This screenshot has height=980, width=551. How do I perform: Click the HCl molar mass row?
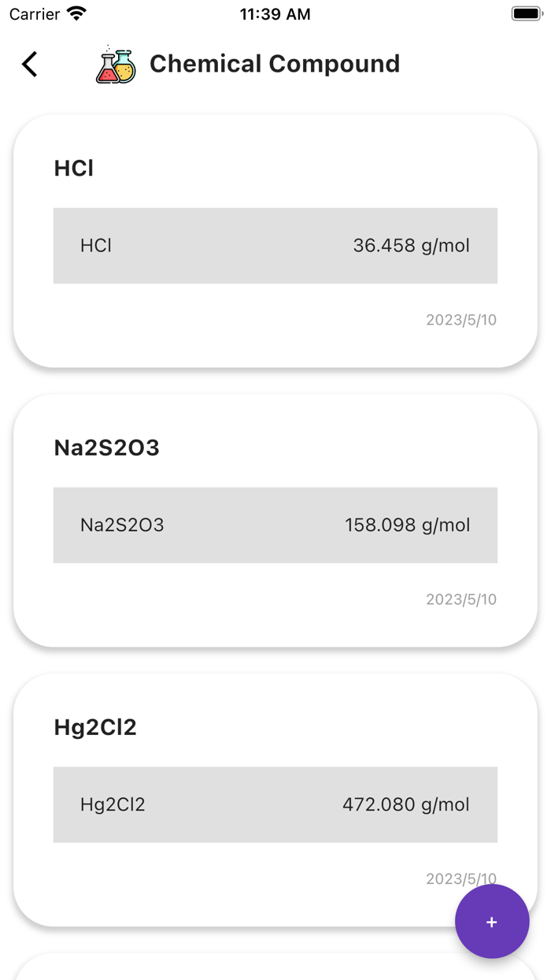coord(275,245)
